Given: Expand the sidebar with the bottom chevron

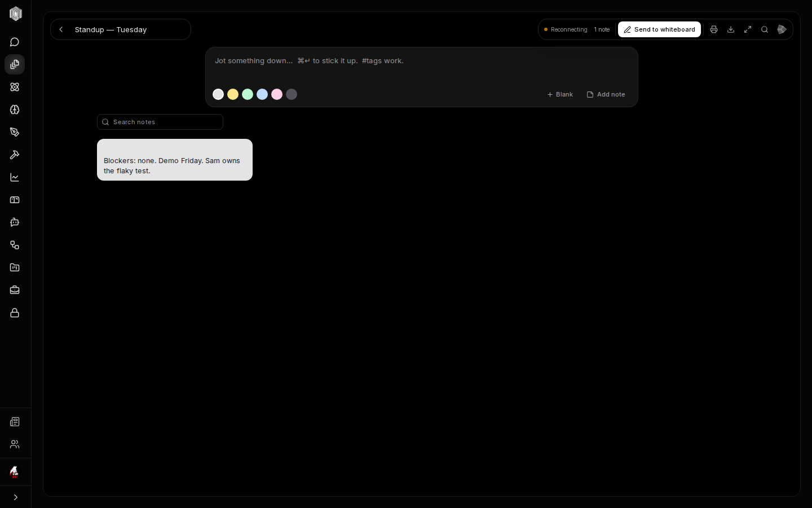Looking at the screenshot, I should 15,497.
